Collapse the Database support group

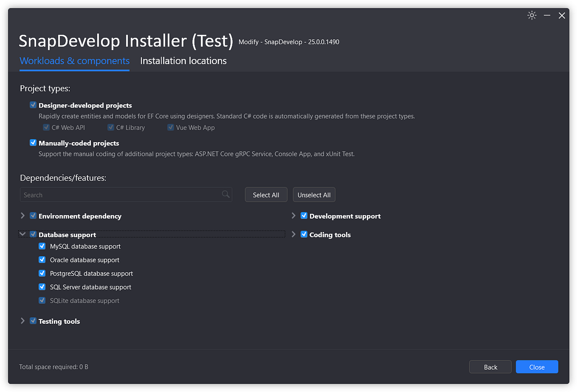point(23,234)
